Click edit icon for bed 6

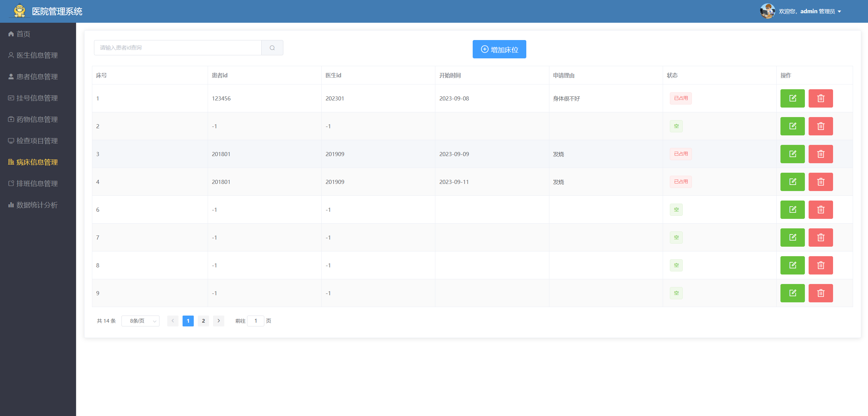[x=792, y=210]
